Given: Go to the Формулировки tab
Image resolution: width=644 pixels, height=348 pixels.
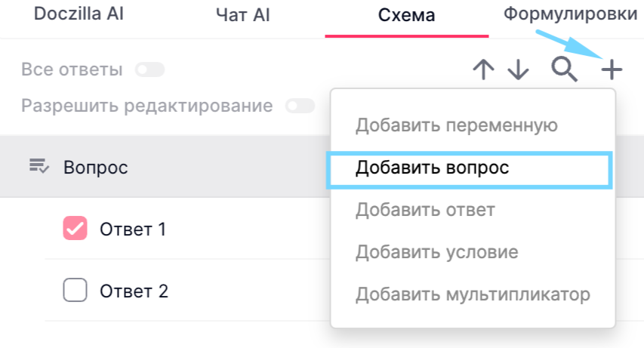Looking at the screenshot, I should (570, 14).
